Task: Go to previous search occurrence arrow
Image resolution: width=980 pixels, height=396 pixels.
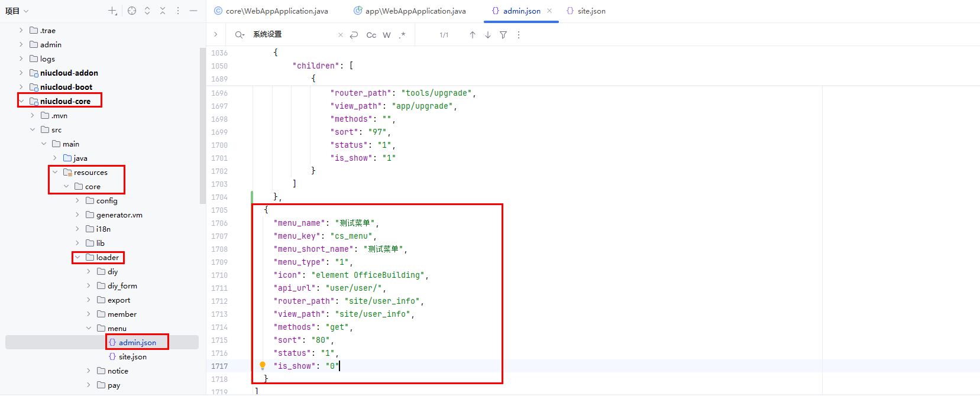Action: pos(473,35)
